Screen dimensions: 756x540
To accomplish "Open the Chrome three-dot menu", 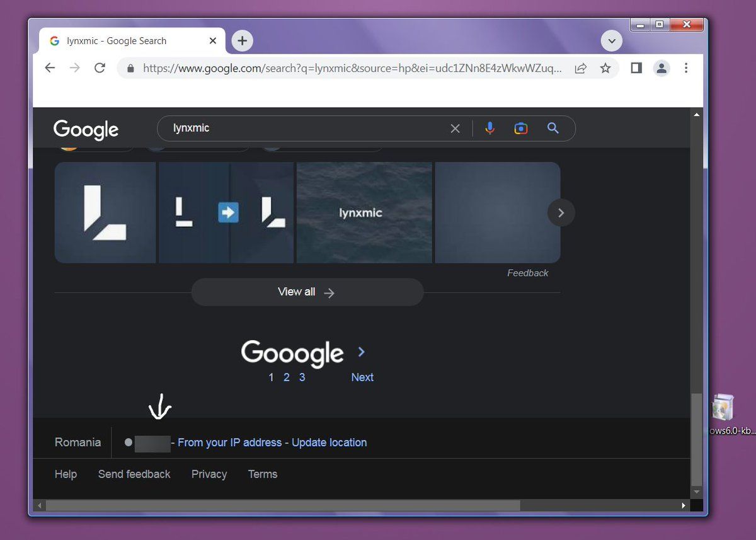I will pyautogui.click(x=686, y=68).
